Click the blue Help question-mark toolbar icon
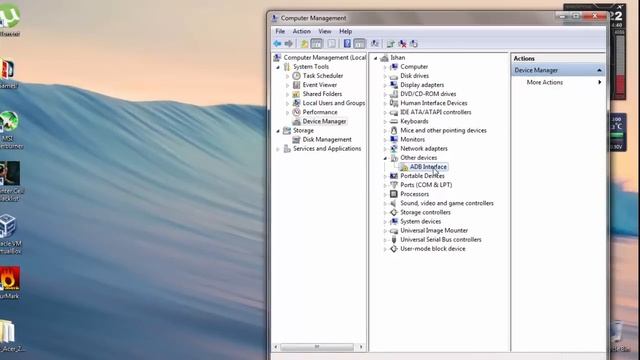 pyautogui.click(x=347, y=44)
